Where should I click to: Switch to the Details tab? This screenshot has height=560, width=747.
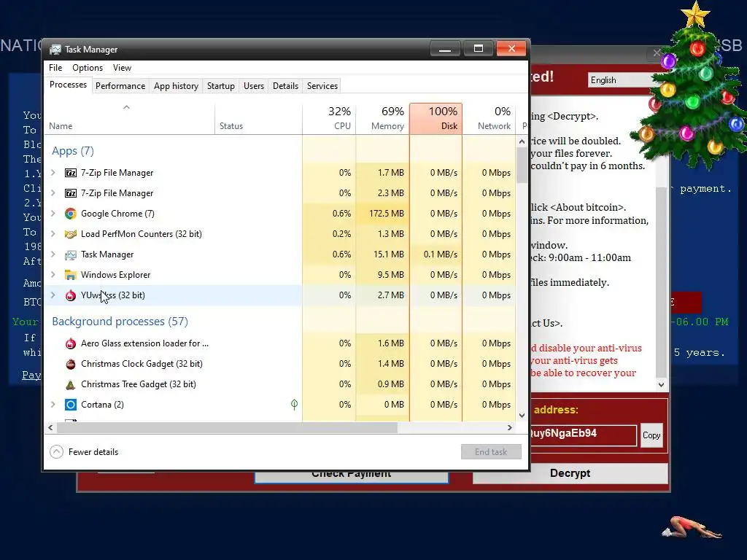tap(285, 86)
